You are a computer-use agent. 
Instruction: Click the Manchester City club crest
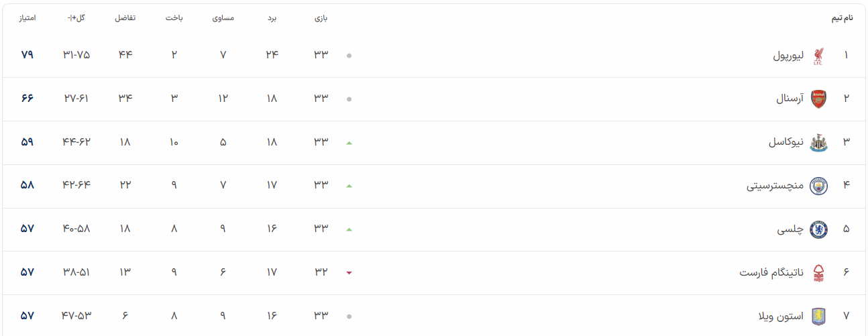coord(818,186)
